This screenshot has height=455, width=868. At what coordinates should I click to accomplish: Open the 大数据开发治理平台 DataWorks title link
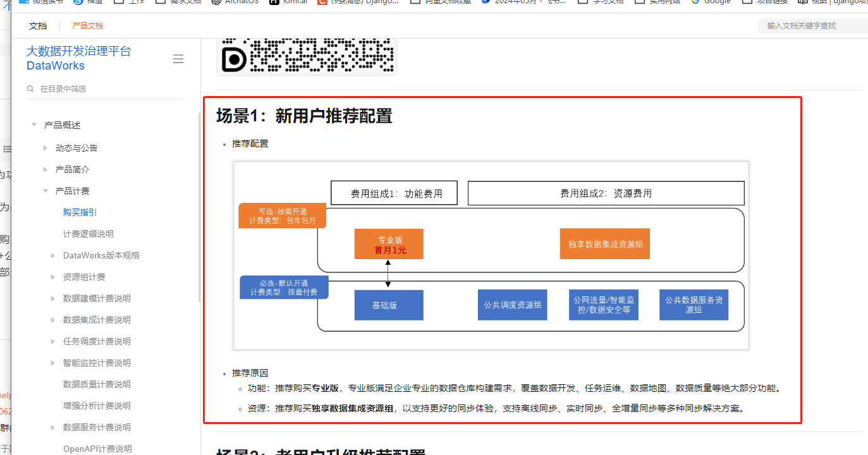click(x=79, y=58)
